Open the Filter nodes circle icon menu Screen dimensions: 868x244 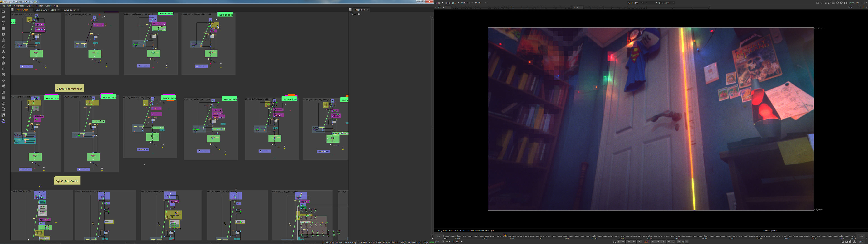pos(3,40)
